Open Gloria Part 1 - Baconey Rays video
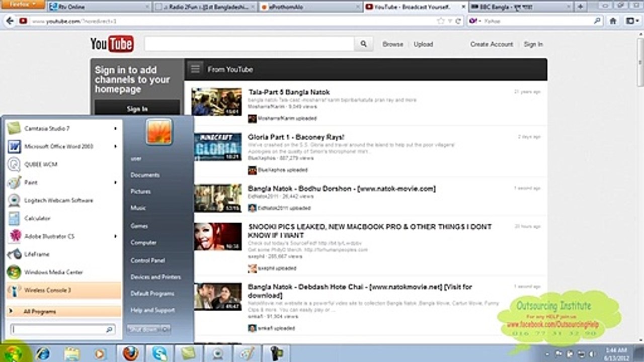The width and height of the screenshot is (644, 362). (x=296, y=137)
